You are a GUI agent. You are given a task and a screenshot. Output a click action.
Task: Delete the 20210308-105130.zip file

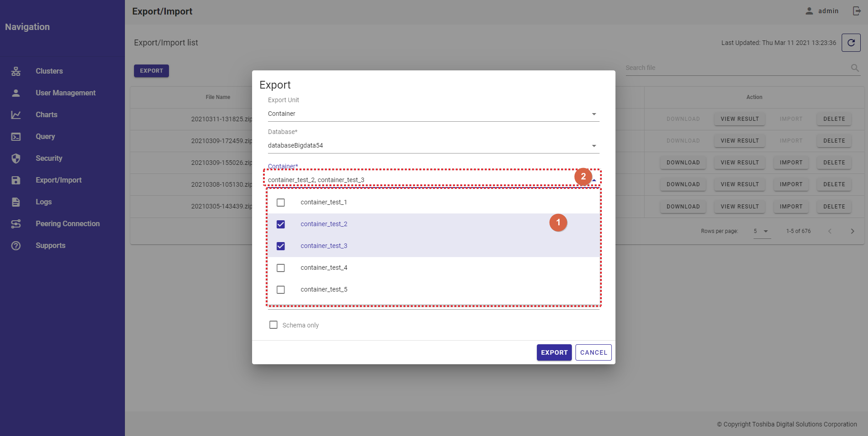[x=834, y=184]
